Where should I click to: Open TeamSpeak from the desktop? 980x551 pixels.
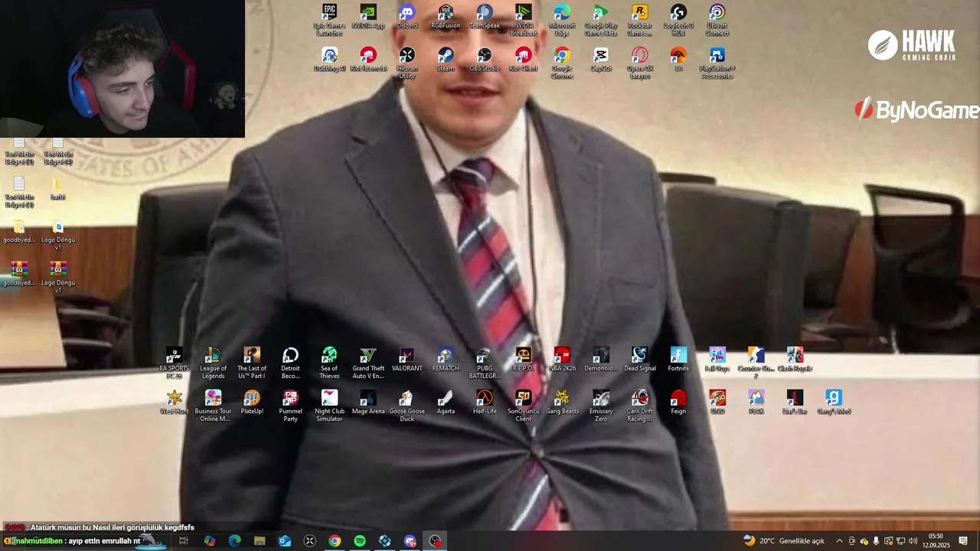tap(485, 17)
